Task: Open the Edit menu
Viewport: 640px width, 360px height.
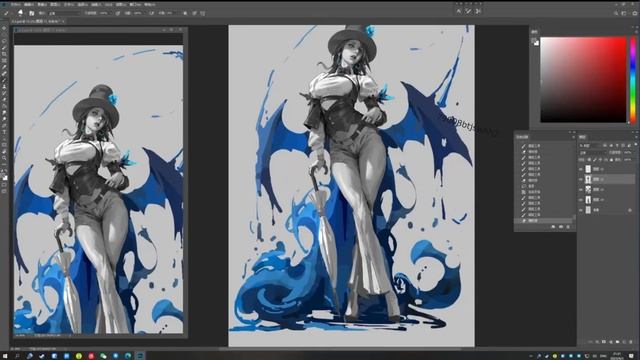Action: (x=29, y=4)
